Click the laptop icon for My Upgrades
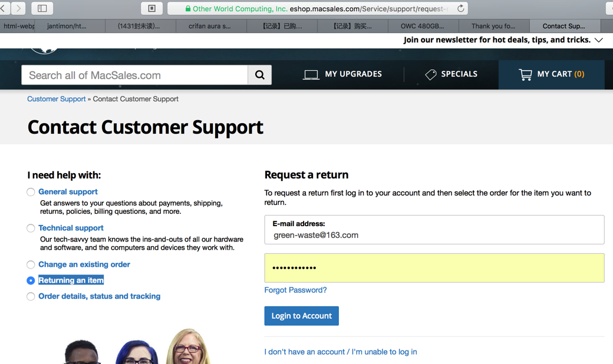 311,74
